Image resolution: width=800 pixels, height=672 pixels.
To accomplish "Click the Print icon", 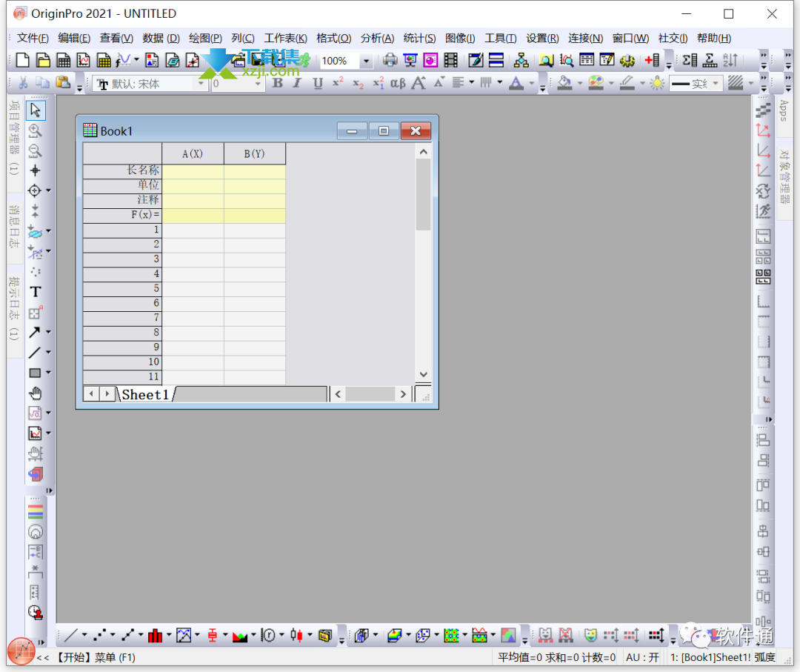I will [390, 60].
